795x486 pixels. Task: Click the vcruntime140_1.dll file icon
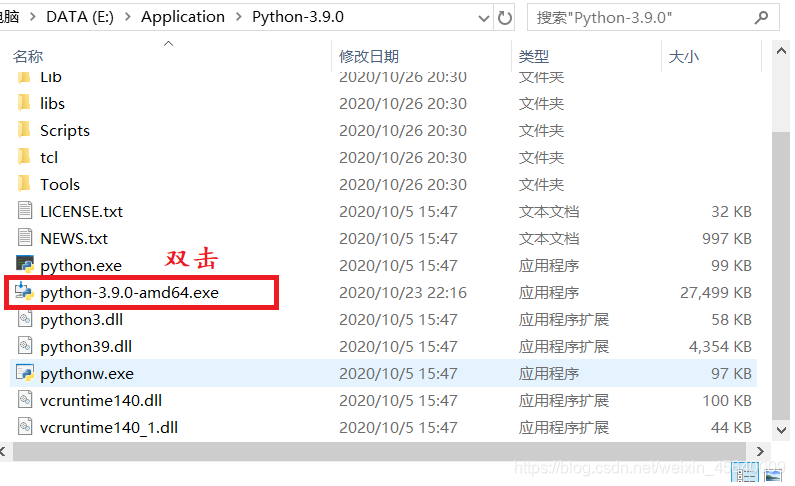pos(25,427)
